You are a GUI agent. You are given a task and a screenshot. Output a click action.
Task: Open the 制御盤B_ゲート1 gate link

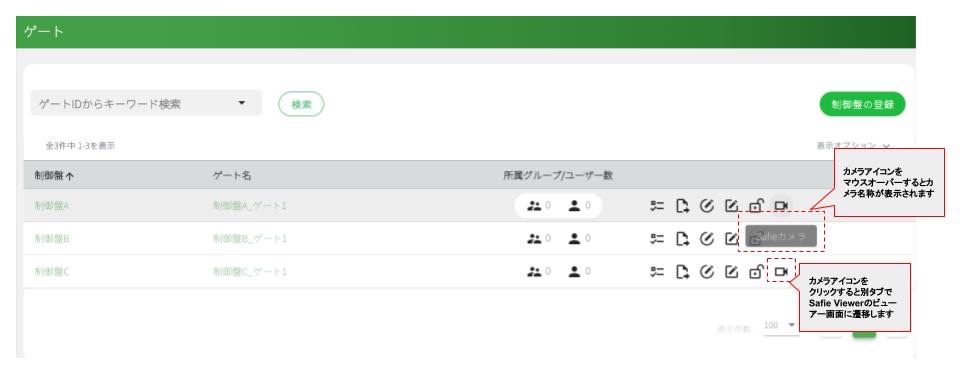pyautogui.click(x=250, y=239)
